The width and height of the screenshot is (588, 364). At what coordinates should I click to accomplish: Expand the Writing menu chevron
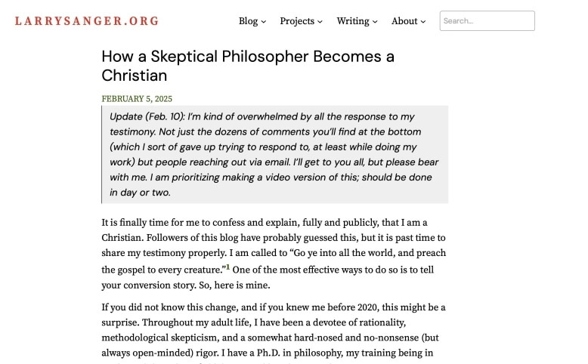click(375, 22)
